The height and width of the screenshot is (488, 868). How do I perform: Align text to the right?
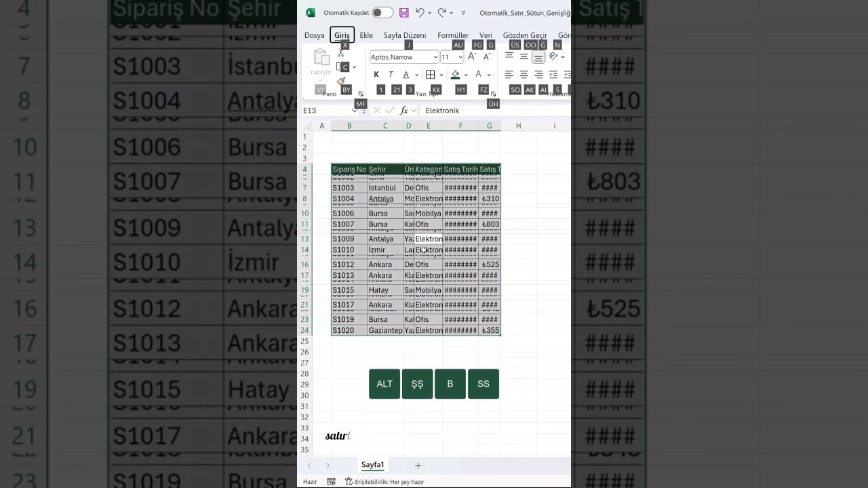click(x=538, y=75)
